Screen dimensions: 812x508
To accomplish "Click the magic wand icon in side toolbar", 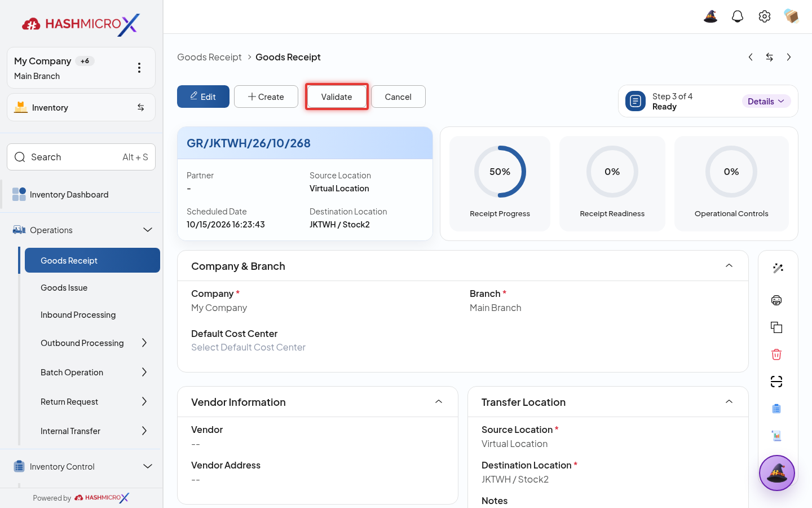I will click(x=778, y=268).
